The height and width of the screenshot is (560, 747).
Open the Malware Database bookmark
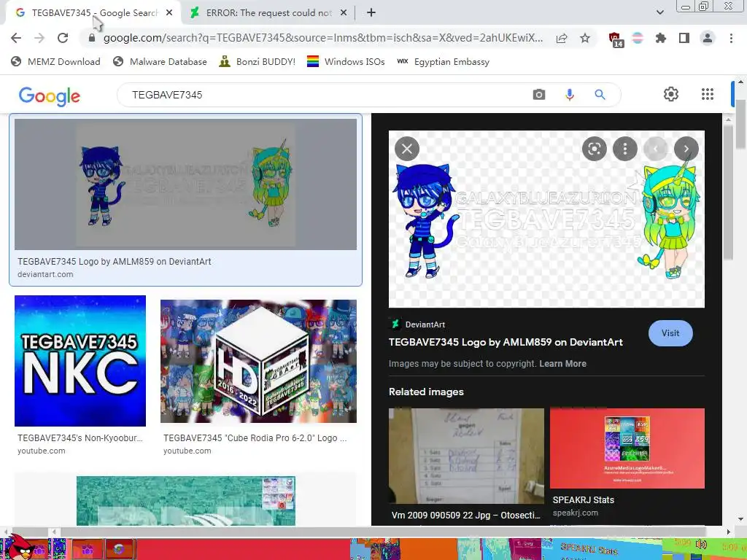[160, 61]
